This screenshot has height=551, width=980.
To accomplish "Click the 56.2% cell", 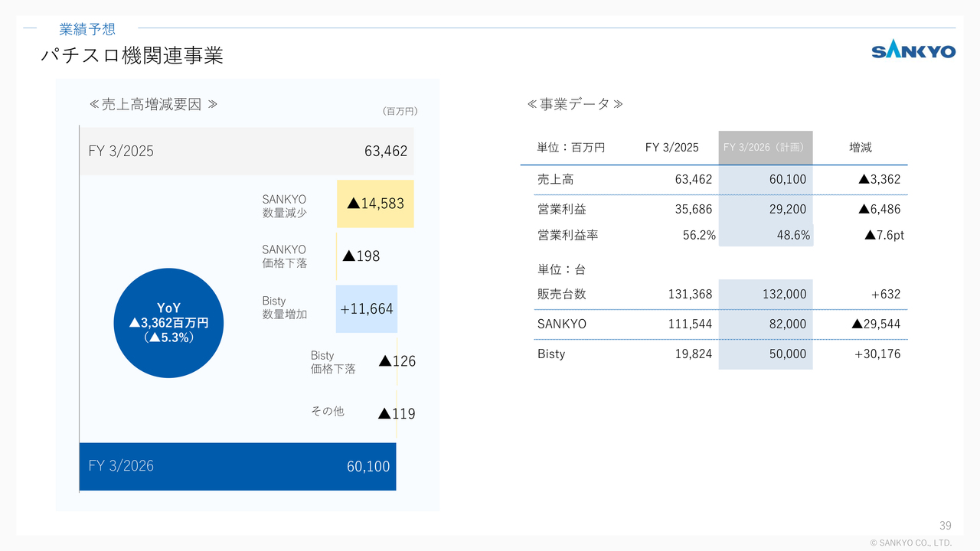I will click(x=699, y=236).
